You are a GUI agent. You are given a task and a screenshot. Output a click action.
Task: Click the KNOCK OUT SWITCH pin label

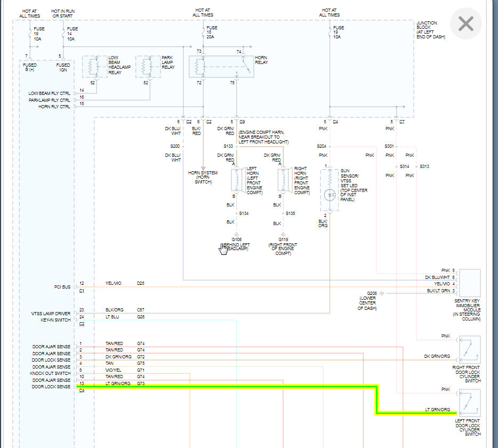(50, 374)
